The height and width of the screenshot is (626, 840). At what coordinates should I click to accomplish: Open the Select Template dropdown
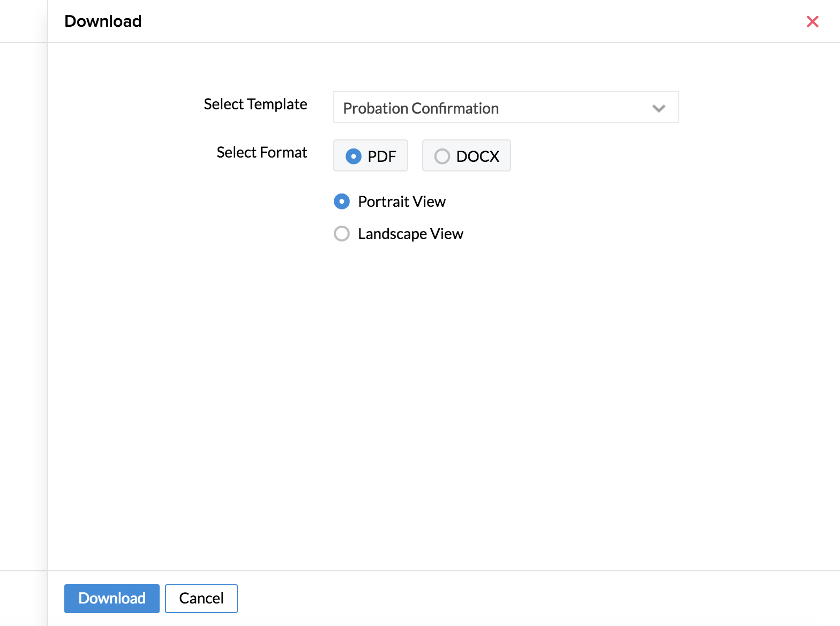(506, 107)
